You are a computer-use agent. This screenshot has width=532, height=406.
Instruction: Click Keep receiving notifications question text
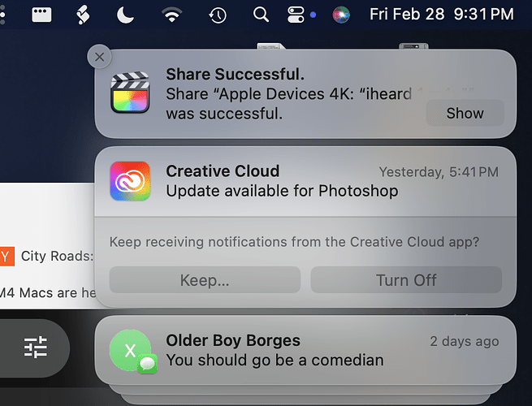coord(294,242)
